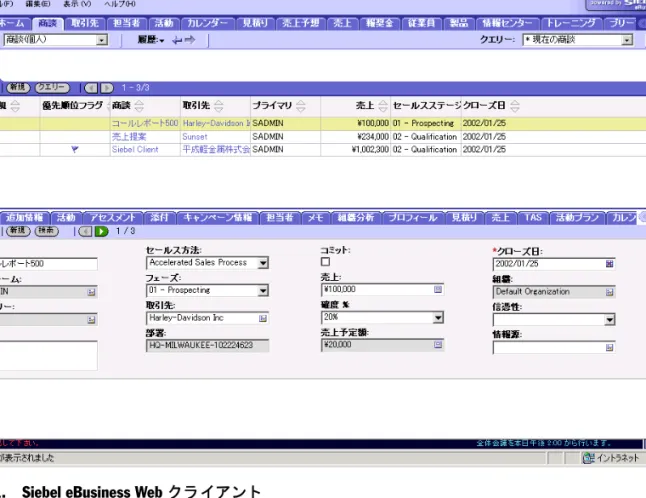646x498 pixels.
Task: Switch to the 情報センター screen tab
Action: pos(507,23)
